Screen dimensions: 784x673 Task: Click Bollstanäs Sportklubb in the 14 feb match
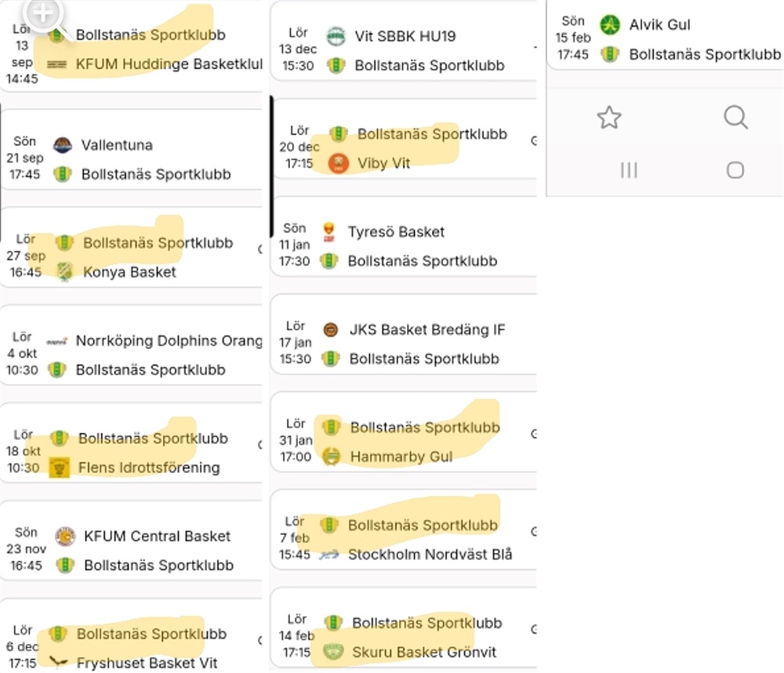coord(427,623)
